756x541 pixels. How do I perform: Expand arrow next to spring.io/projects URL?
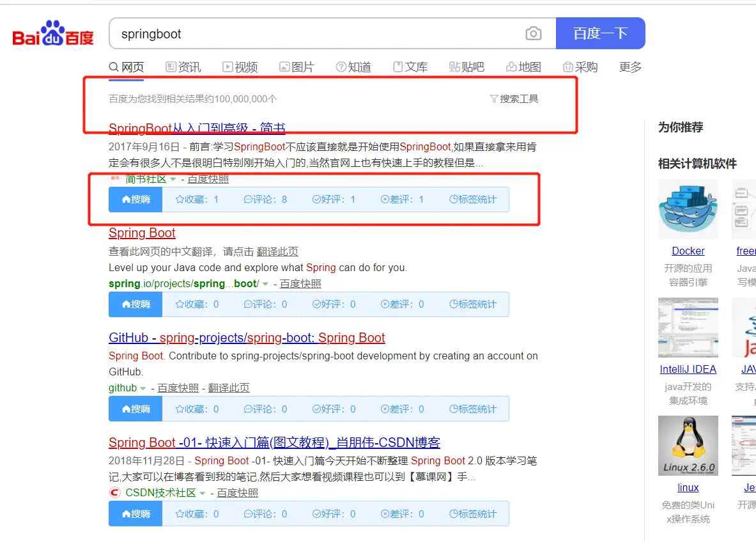(x=265, y=284)
